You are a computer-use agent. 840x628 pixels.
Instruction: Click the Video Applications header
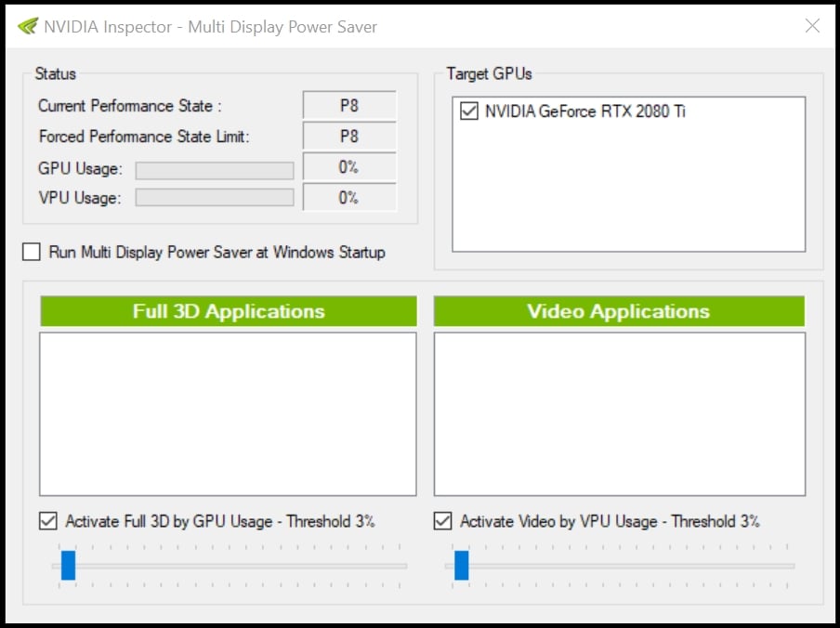point(619,311)
